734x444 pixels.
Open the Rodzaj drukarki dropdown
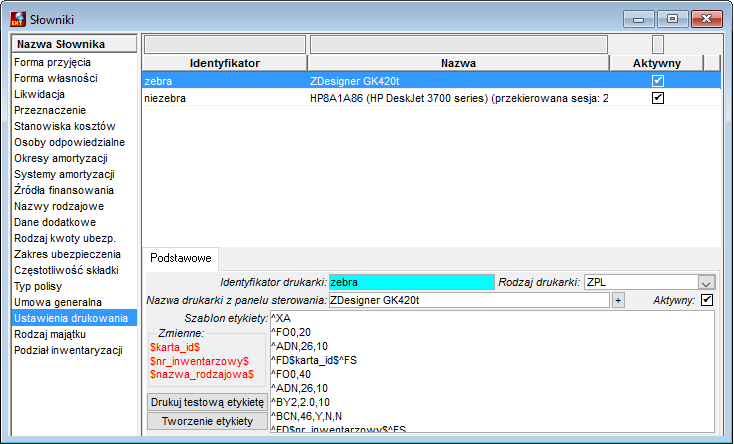coord(706,282)
